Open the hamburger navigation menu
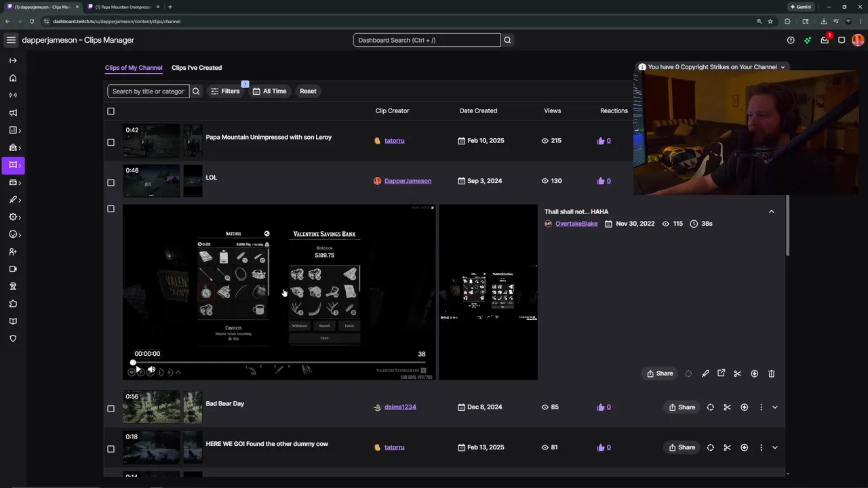 point(11,40)
